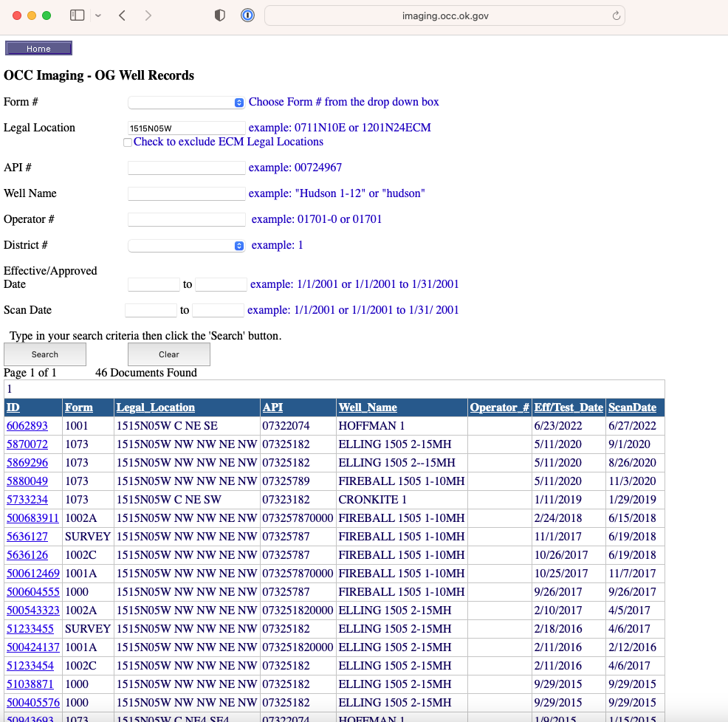This screenshot has height=722, width=728.
Task: Open document ID 51038871
Action: 30,684
